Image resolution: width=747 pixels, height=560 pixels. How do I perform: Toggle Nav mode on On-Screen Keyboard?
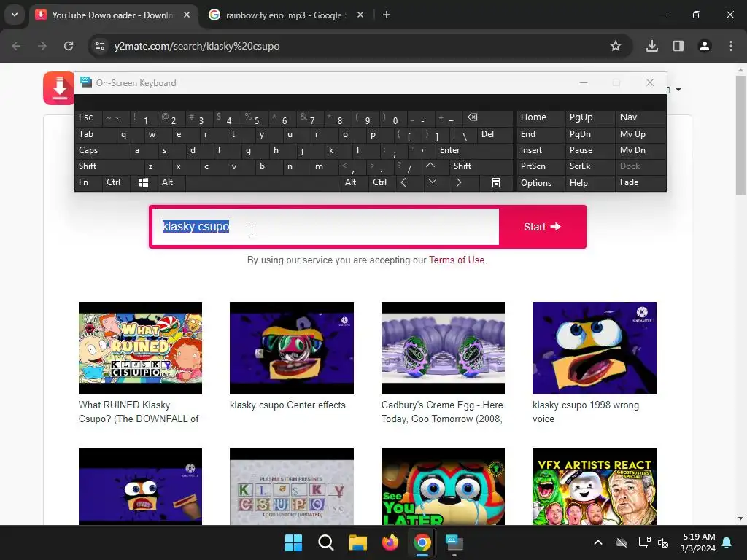640,117
